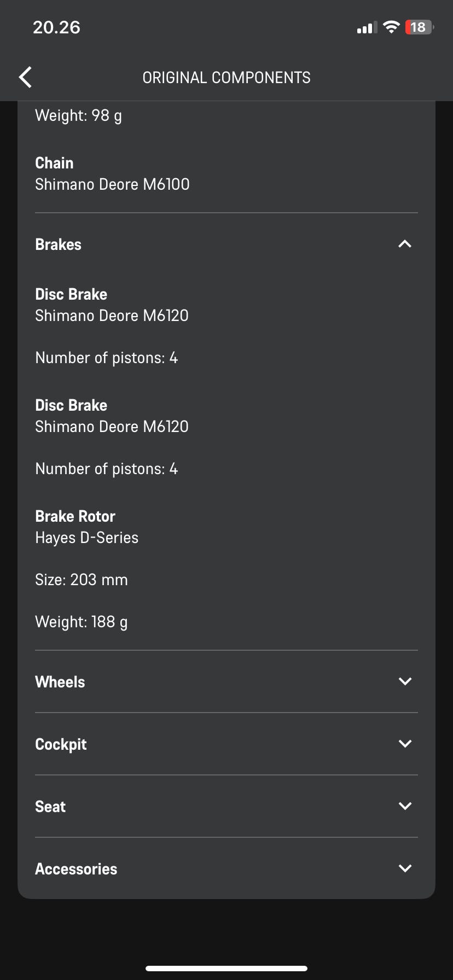Expand the Wheels section chevron

point(405,681)
